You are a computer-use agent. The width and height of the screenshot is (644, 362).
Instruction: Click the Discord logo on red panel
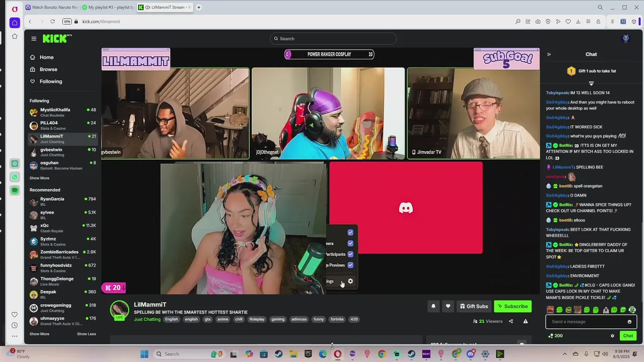coord(406,208)
